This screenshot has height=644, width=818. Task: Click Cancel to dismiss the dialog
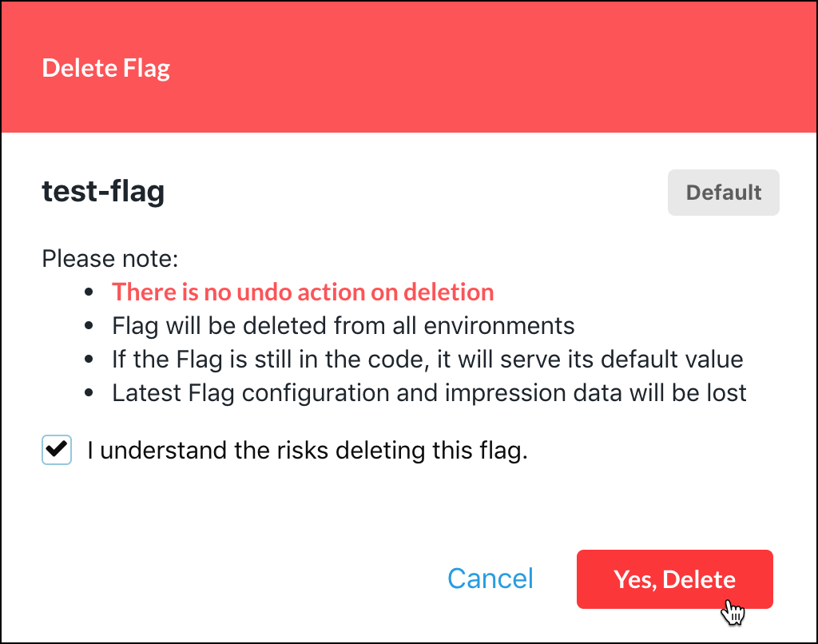point(490,578)
